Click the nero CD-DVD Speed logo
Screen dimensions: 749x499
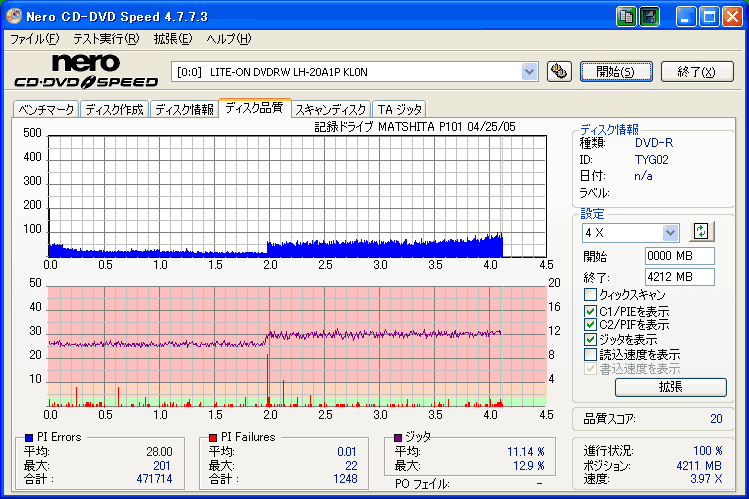86,71
